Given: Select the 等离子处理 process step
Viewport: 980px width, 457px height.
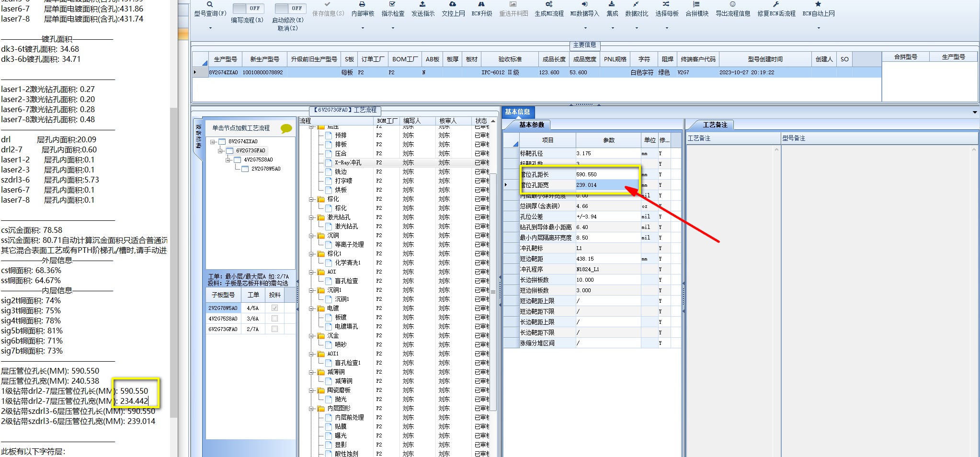Looking at the screenshot, I should [x=349, y=244].
